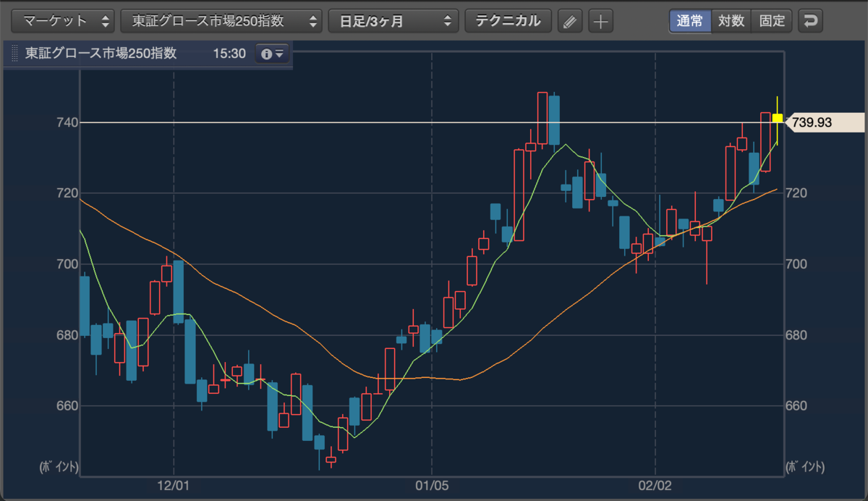Select 通常 scale mode

tap(690, 20)
